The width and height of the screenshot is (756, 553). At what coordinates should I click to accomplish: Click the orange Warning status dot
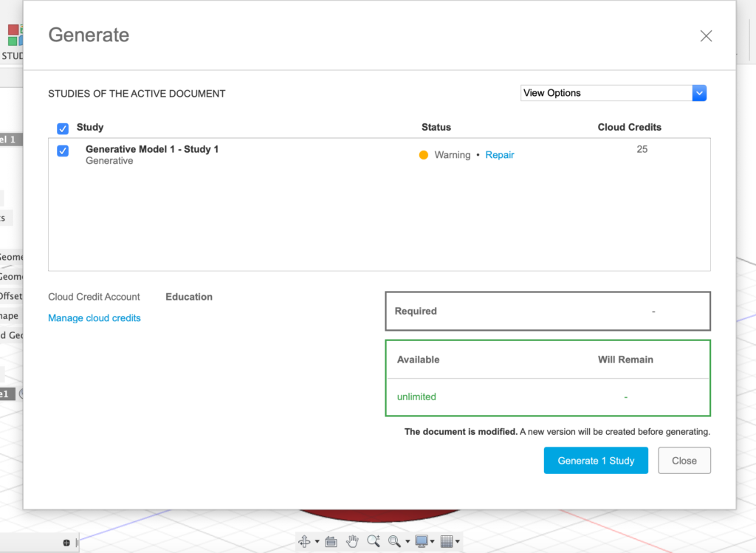[424, 155]
